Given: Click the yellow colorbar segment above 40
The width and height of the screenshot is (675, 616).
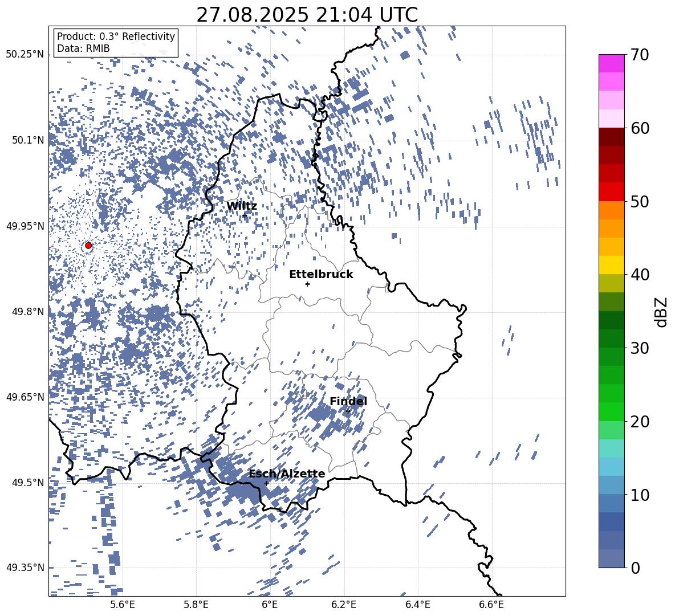Looking at the screenshot, I should coord(612,265).
